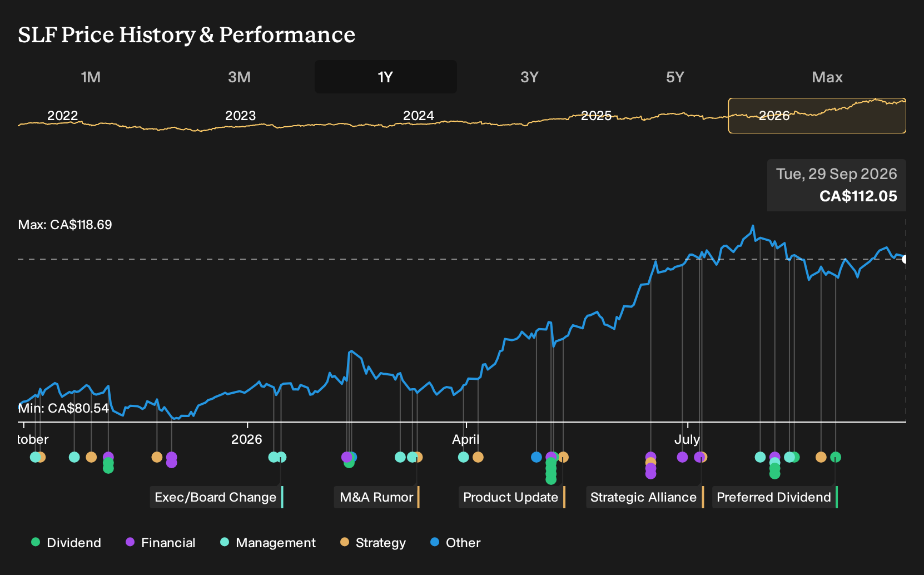
Task: Click the orange marker left of Preferred Dividend's green dot
Action: [821, 457]
